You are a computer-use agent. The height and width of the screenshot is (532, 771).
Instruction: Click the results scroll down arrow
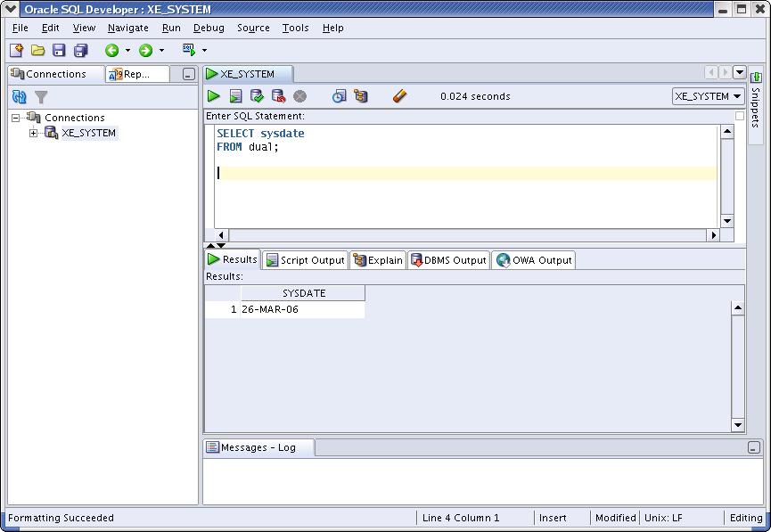737,425
